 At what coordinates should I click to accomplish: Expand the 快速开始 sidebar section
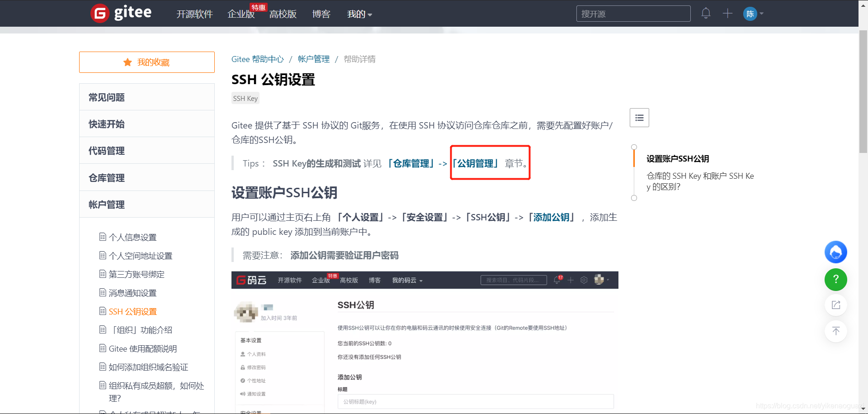coord(147,124)
